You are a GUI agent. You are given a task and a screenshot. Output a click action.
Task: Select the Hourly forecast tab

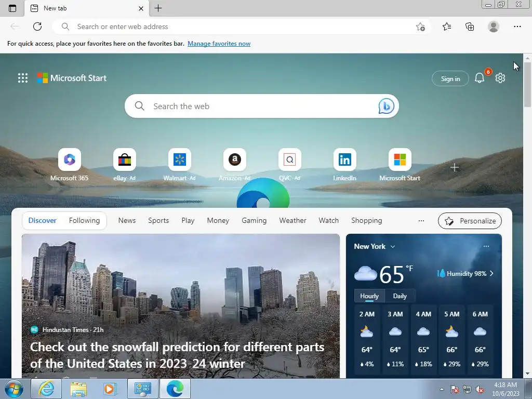pos(369,296)
